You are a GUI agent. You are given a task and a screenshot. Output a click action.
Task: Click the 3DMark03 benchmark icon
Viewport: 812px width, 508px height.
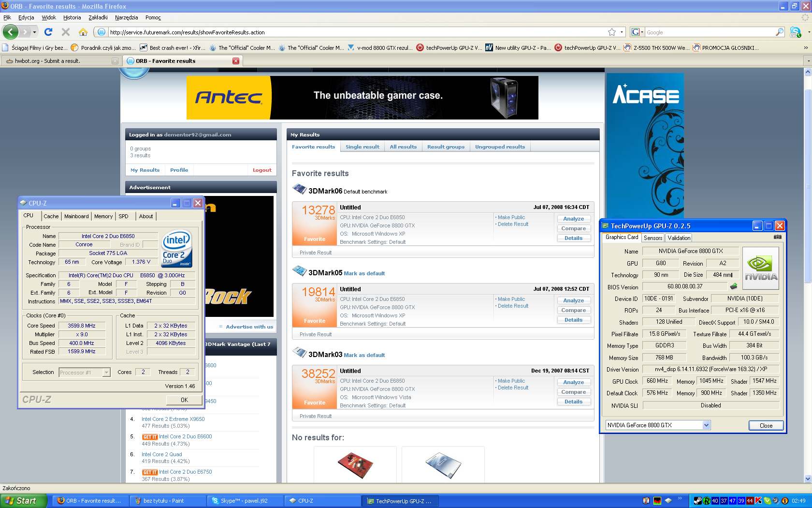coord(300,353)
